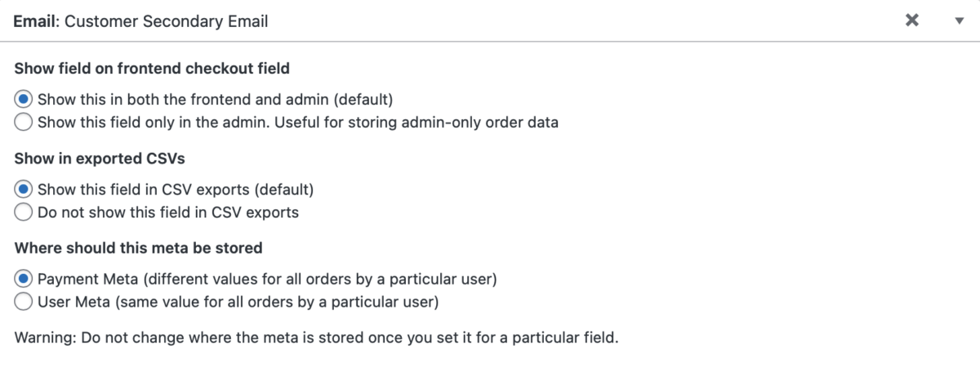The image size is (980, 372).
Task: Switch storage to 'User Meta' radio button
Action: pos(24,303)
